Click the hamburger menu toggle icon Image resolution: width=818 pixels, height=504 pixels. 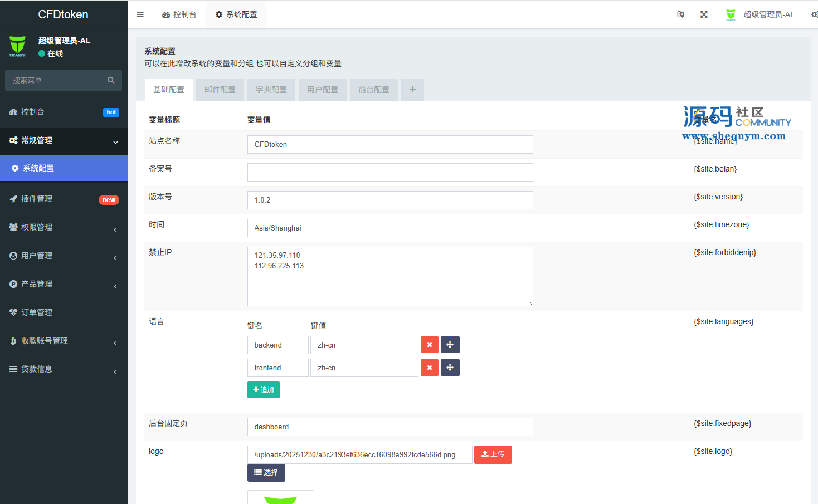click(140, 14)
